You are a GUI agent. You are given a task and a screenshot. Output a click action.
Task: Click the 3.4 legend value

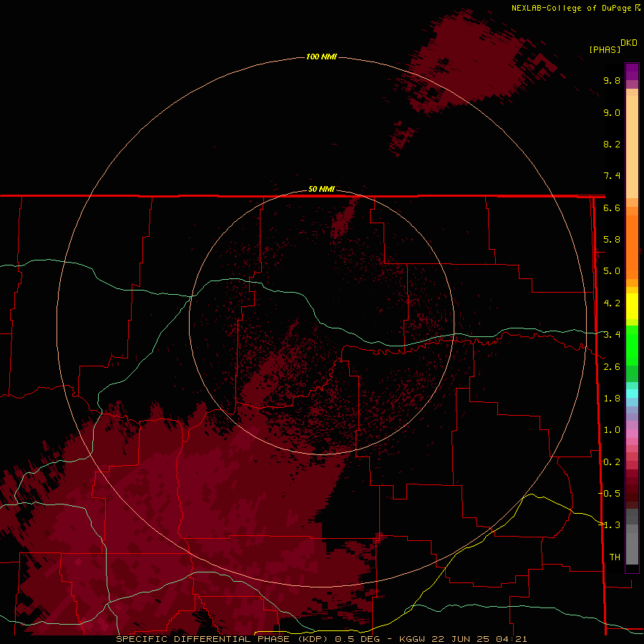[x=612, y=335]
